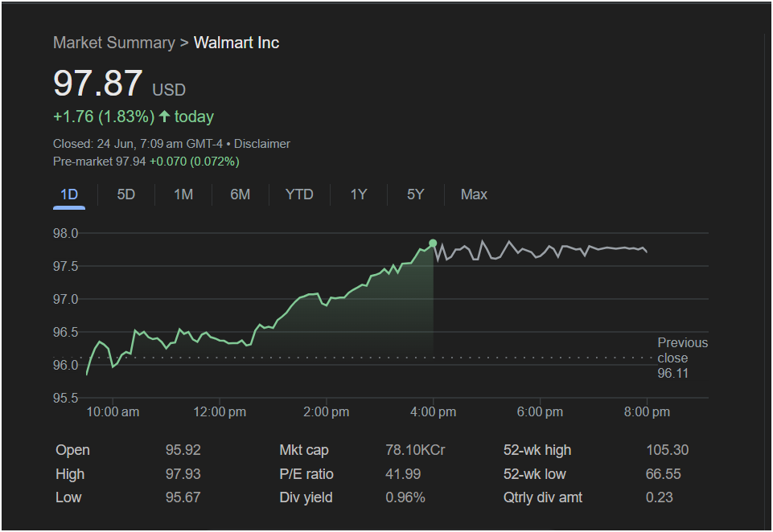Click the 52-wk low label
Screen dimensions: 773x532
coord(534,474)
